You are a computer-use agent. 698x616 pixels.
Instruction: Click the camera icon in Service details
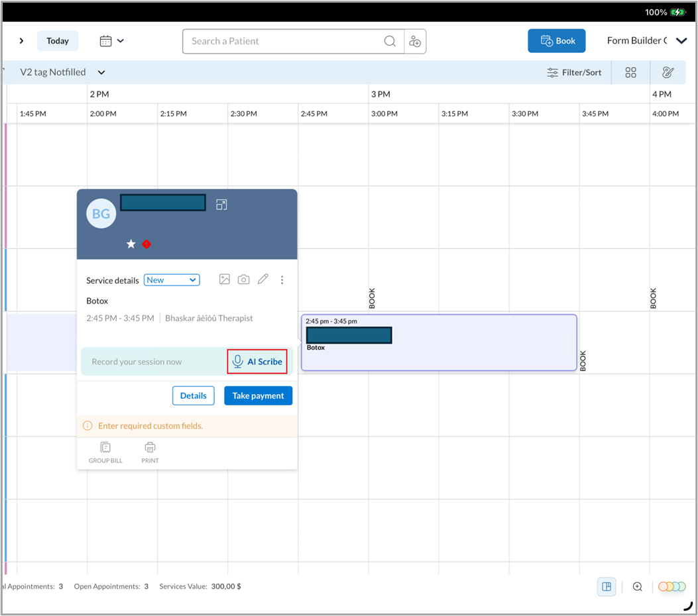(x=244, y=280)
